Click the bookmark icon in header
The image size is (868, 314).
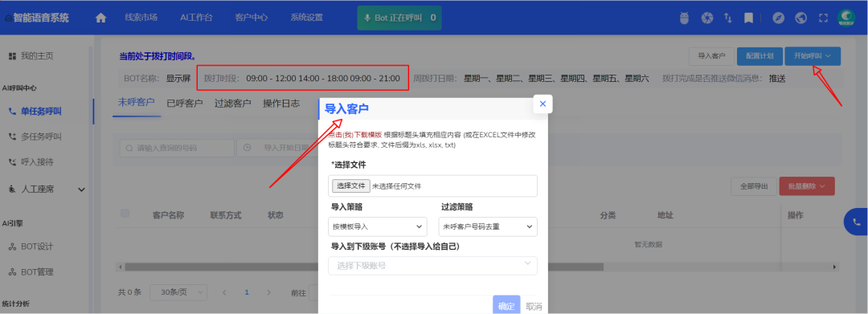pos(748,18)
